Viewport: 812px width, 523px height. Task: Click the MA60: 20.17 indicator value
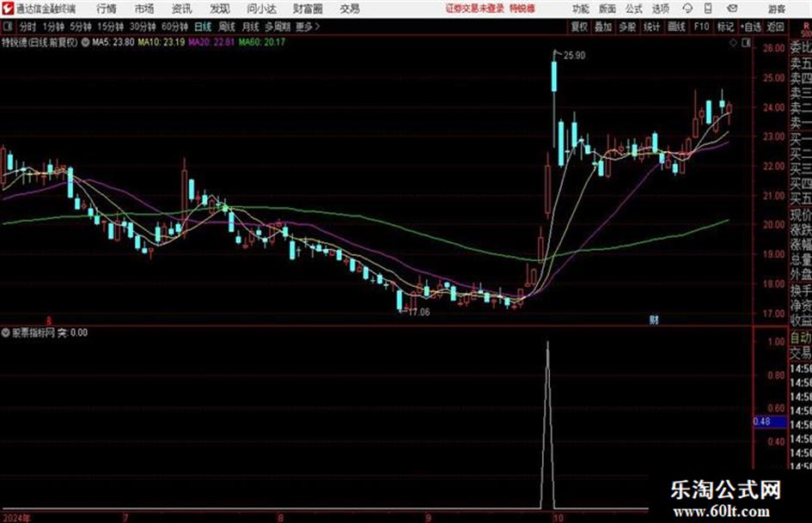(262, 42)
